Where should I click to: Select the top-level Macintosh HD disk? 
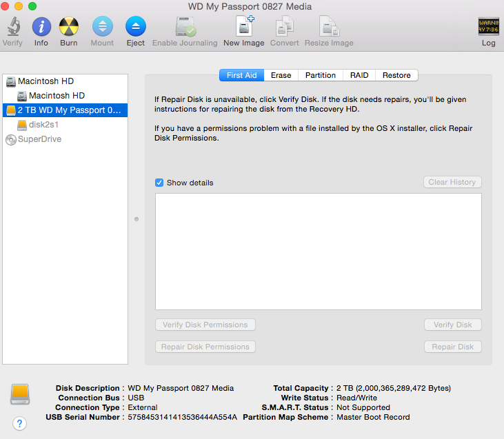tap(46, 81)
